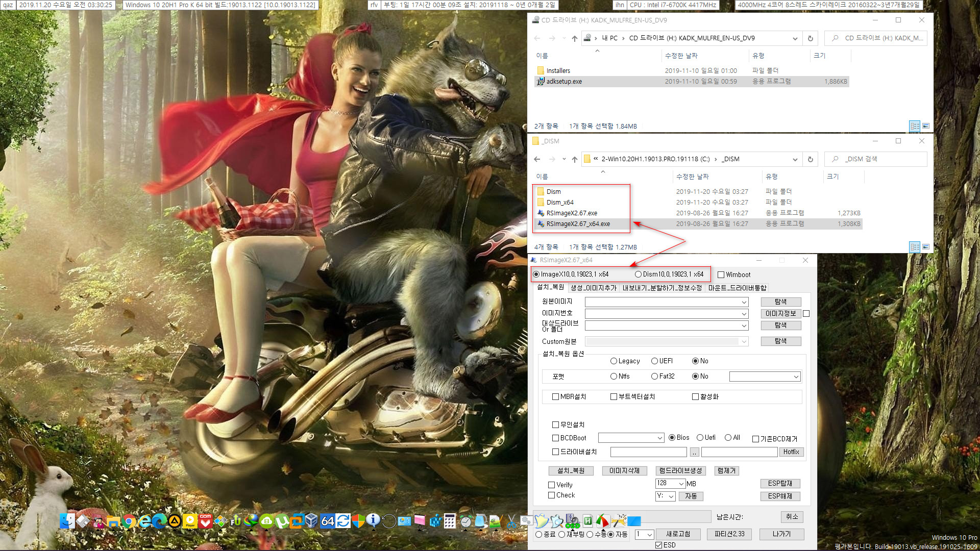Click the green H editor dock icon
The image size is (980, 551).
point(587,521)
